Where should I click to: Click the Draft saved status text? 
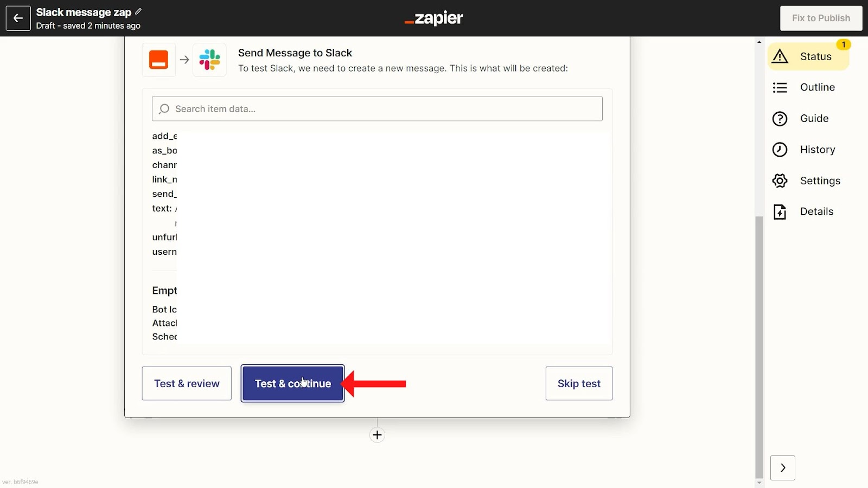click(x=88, y=25)
